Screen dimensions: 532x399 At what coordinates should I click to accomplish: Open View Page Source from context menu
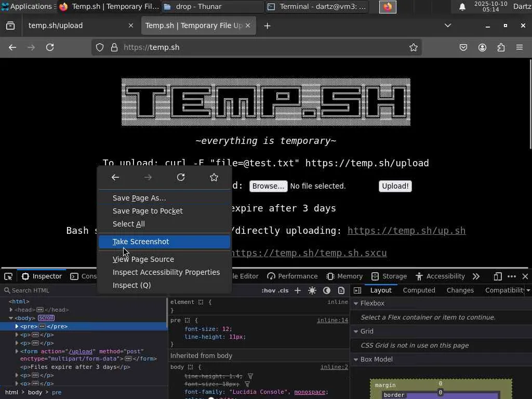point(164,259)
